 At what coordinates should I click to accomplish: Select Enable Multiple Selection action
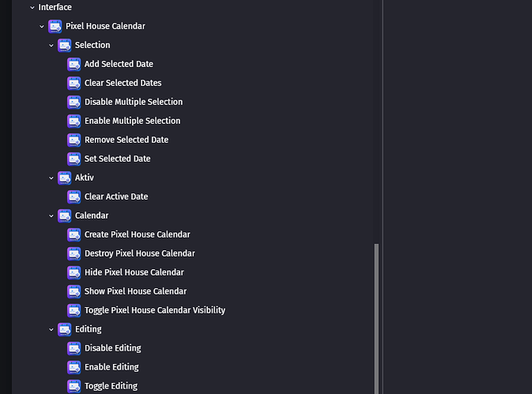click(132, 121)
